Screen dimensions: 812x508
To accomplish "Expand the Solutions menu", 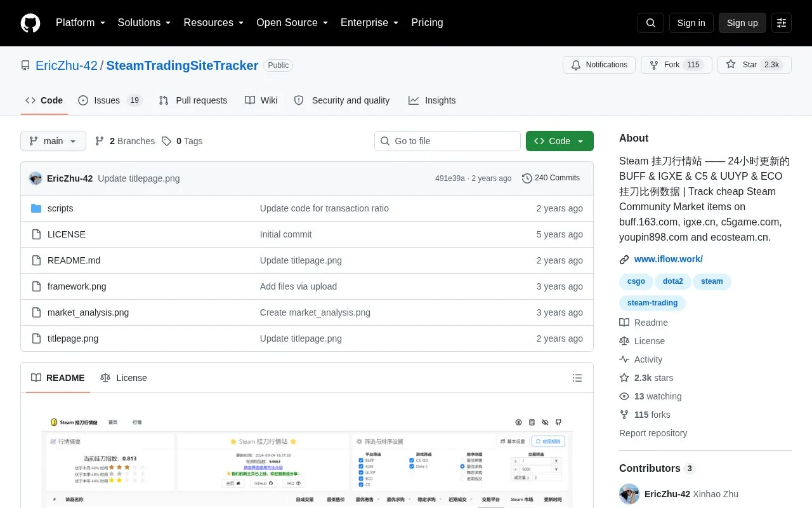I will [145, 23].
